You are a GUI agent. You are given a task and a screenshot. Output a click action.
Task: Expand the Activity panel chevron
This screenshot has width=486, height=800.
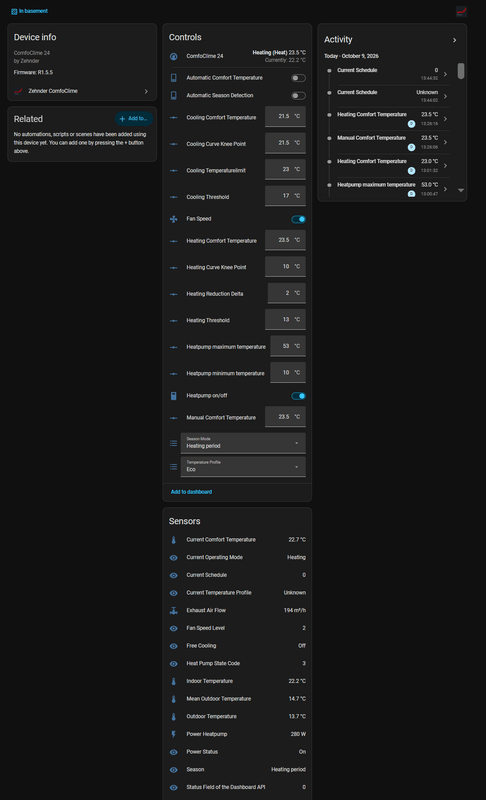(x=454, y=40)
